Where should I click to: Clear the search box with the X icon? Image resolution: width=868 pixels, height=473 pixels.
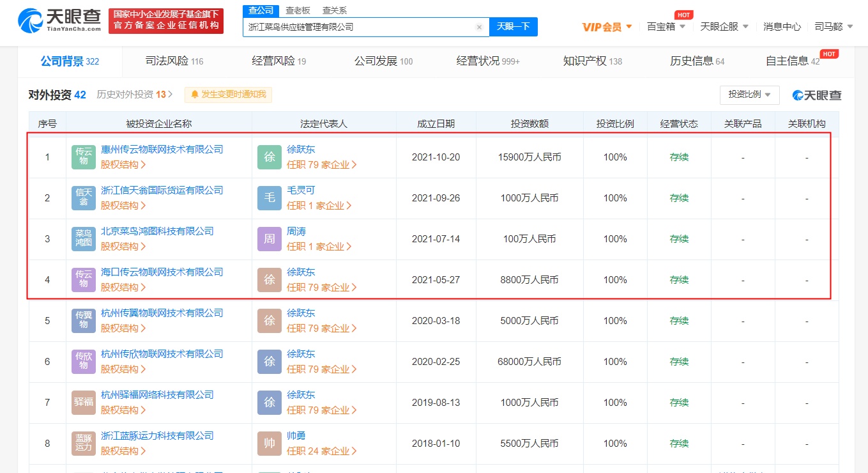[479, 27]
